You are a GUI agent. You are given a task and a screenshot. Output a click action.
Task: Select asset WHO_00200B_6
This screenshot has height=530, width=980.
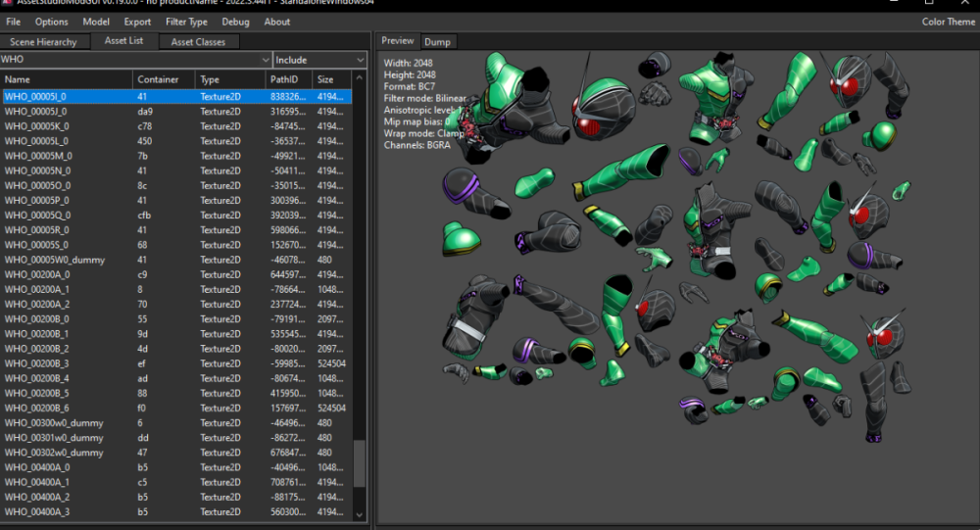(x=176, y=409)
